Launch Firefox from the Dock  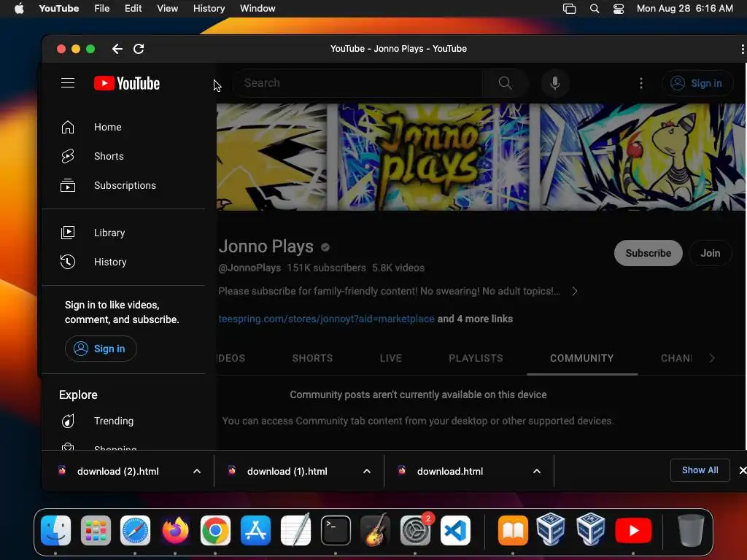pyautogui.click(x=175, y=530)
